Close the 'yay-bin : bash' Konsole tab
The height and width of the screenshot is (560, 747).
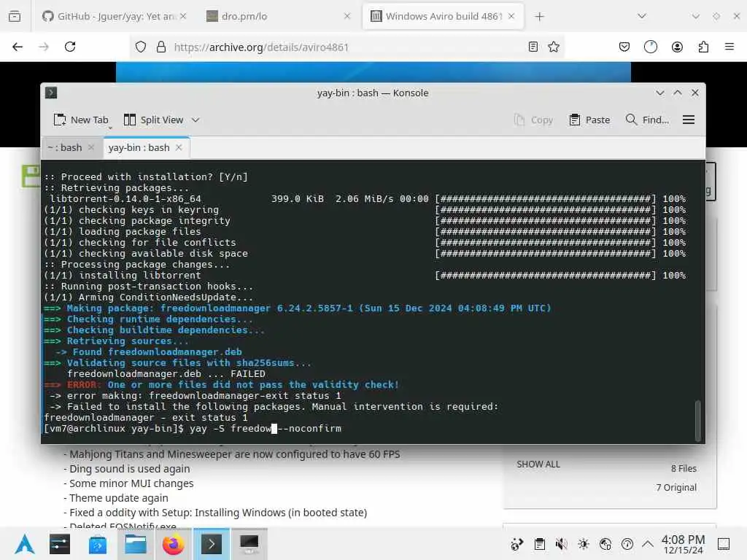[x=179, y=147]
